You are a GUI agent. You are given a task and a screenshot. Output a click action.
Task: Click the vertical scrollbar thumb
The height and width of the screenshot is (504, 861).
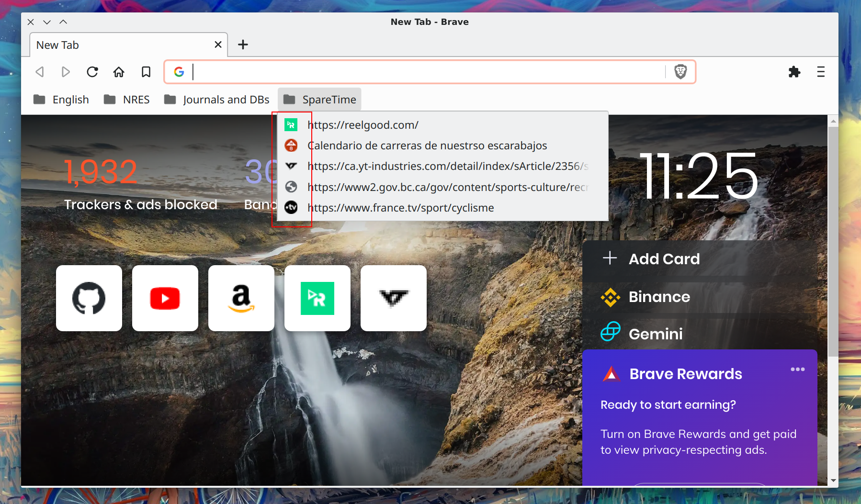(833, 242)
